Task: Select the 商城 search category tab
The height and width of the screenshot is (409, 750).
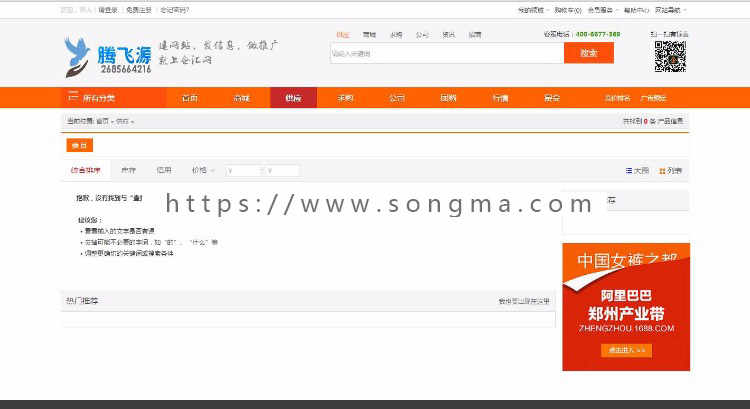Action: 369,35
